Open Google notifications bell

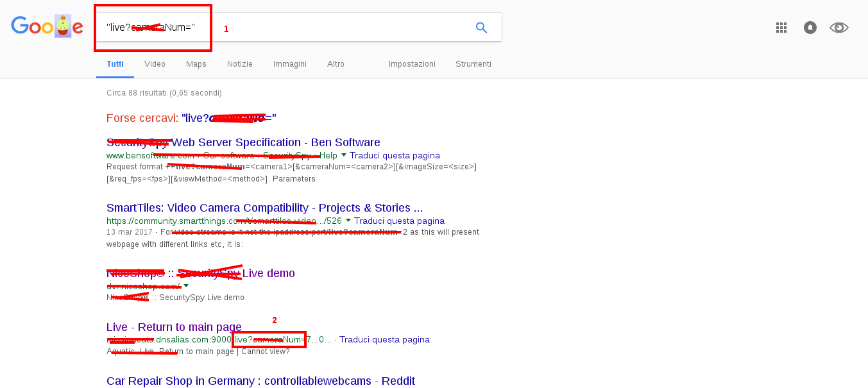(810, 28)
